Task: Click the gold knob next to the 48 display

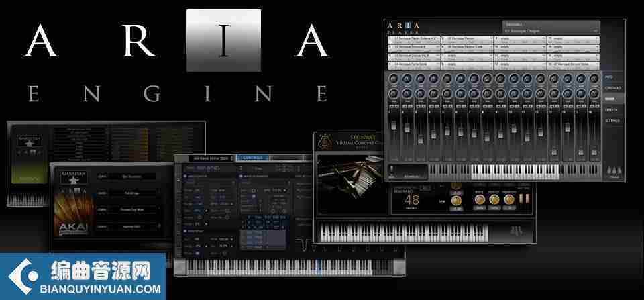Action: pyautogui.click(x=456, y=200)
